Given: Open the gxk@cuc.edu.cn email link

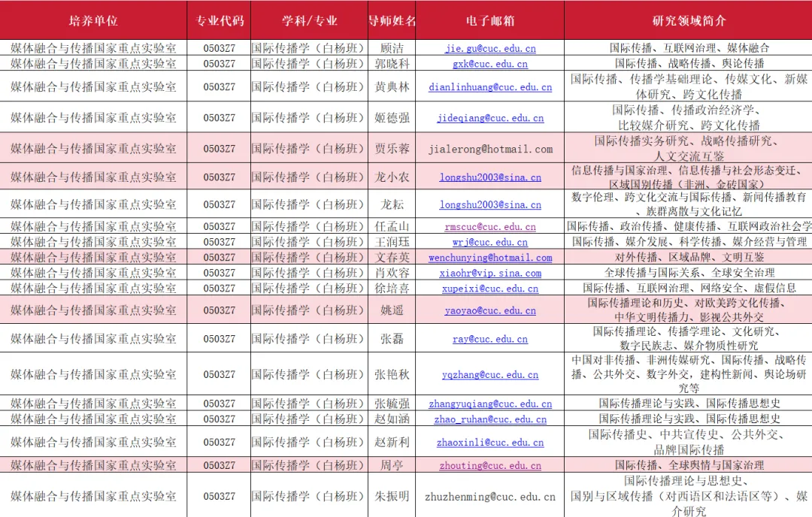Looking at the screenshot, I should point(490,64).
